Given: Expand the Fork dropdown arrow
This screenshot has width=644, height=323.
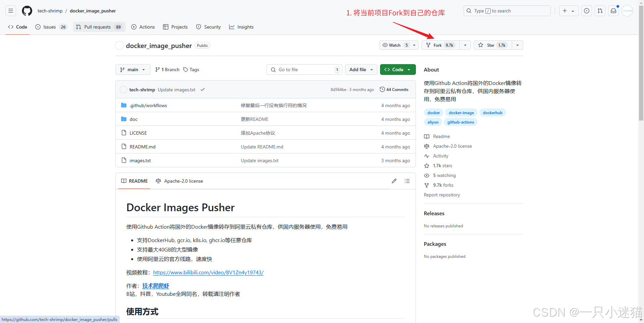Looking at the screenshot, I should pyautogui.click(x=465, y=45).
